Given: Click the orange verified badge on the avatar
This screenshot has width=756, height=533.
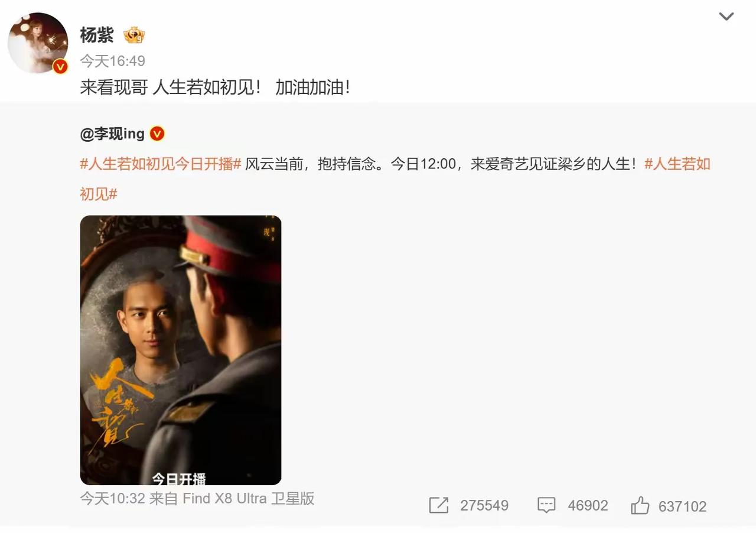Looking at the screenshot, I should point(60,67).
